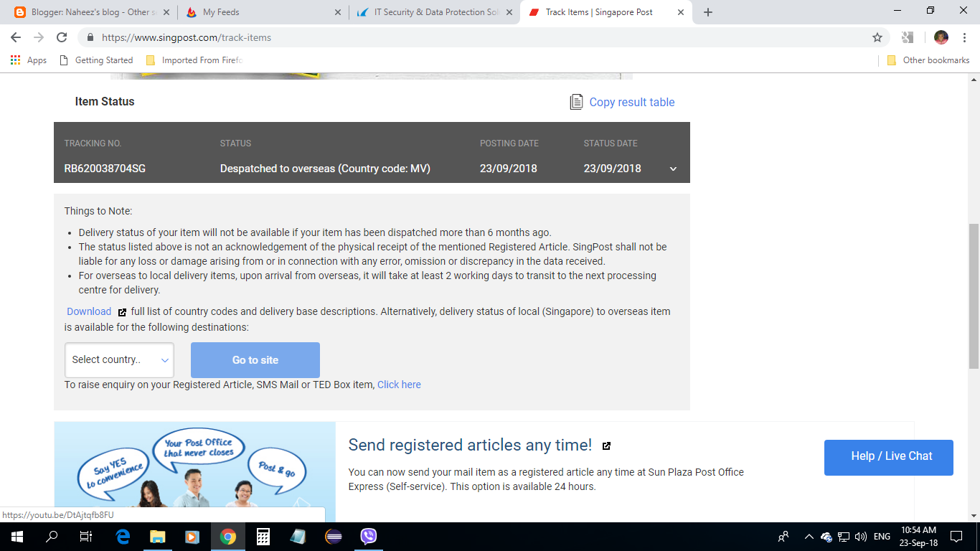The height and width of the screenshot is (551, 980).
Task: Open the Viber taskbar icon
Action: 369,537
